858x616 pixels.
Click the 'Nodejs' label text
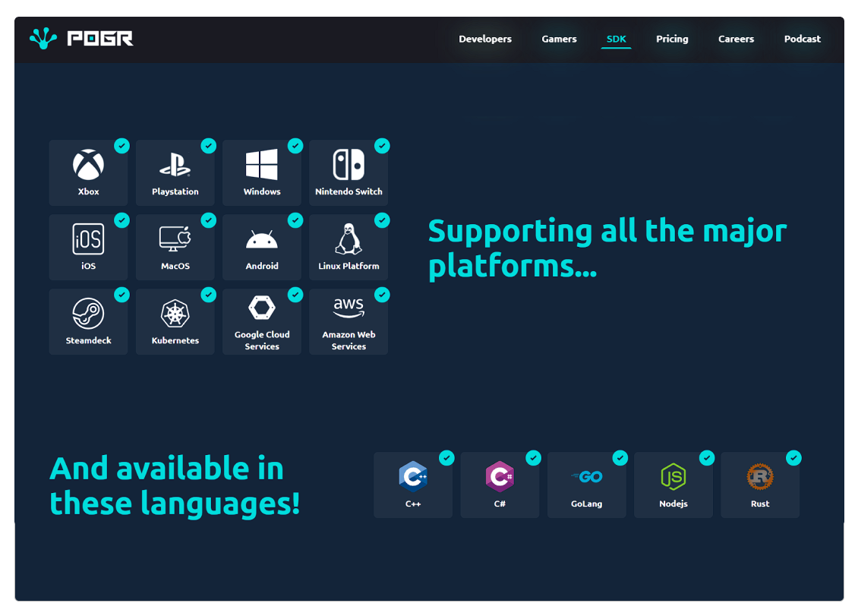point(673,504)
